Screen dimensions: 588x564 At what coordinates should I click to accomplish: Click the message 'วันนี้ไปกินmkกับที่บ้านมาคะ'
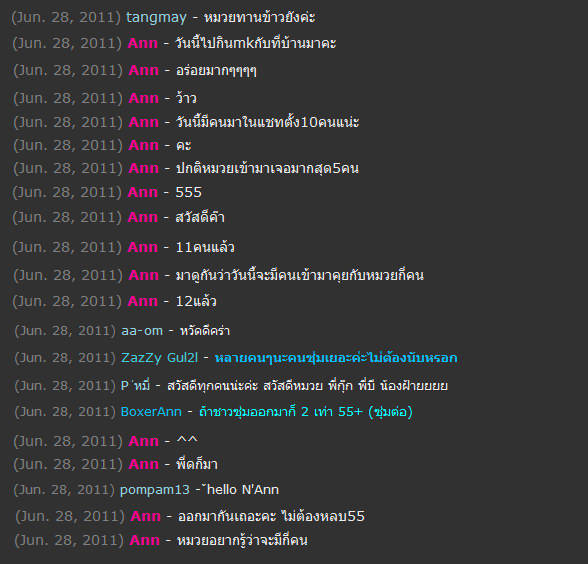click(255, 43)
